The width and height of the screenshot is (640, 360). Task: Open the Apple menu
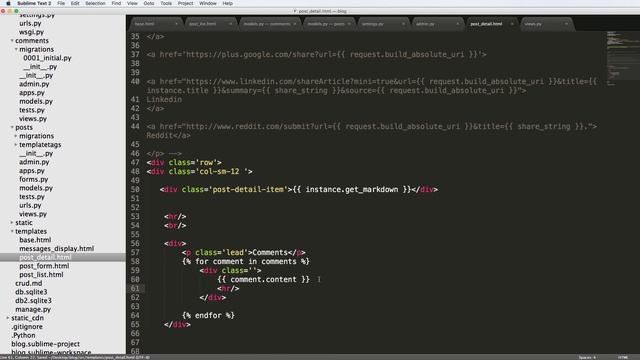[8, 3]
